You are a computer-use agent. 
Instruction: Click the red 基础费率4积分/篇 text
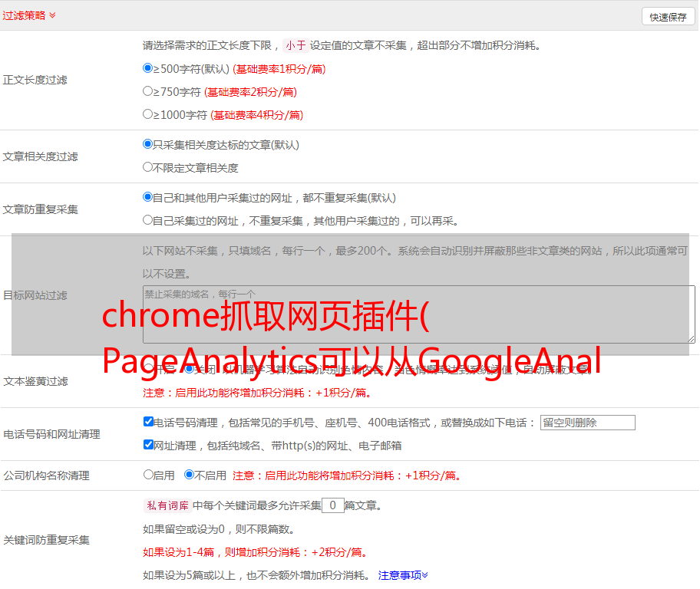click(x=256, y=115)
